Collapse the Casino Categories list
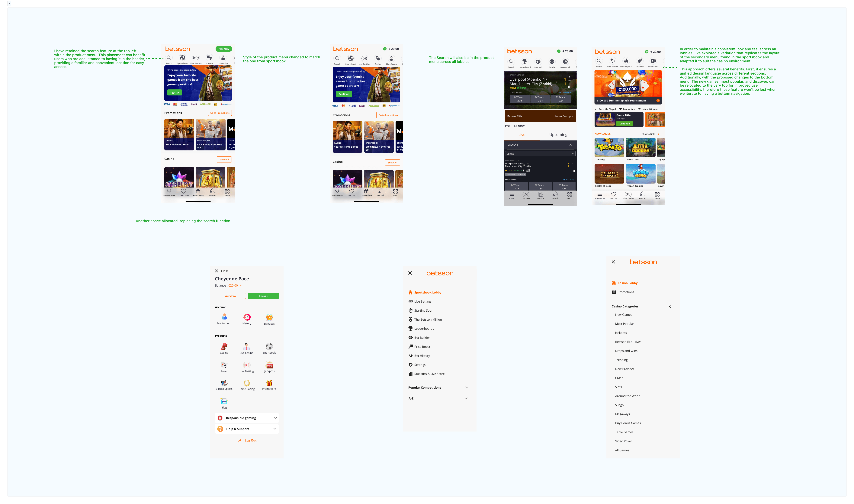Image resolution: width=854 pixels, height=504 pixels. (x=670, y=306)
